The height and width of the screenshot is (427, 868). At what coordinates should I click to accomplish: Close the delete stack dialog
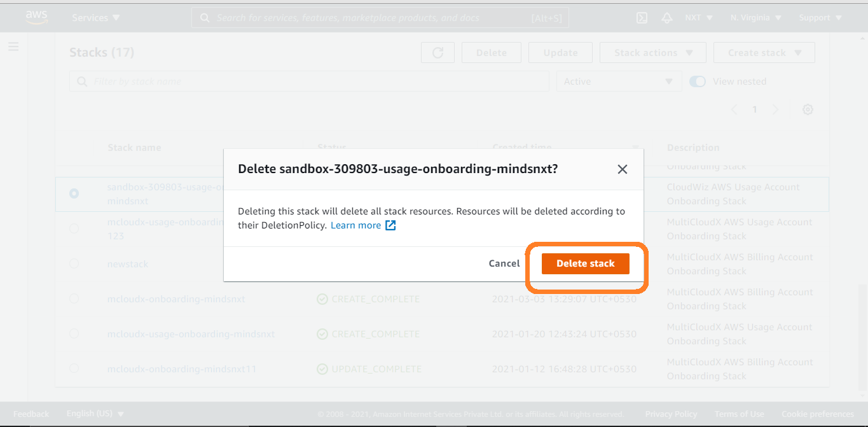point(623,169)
